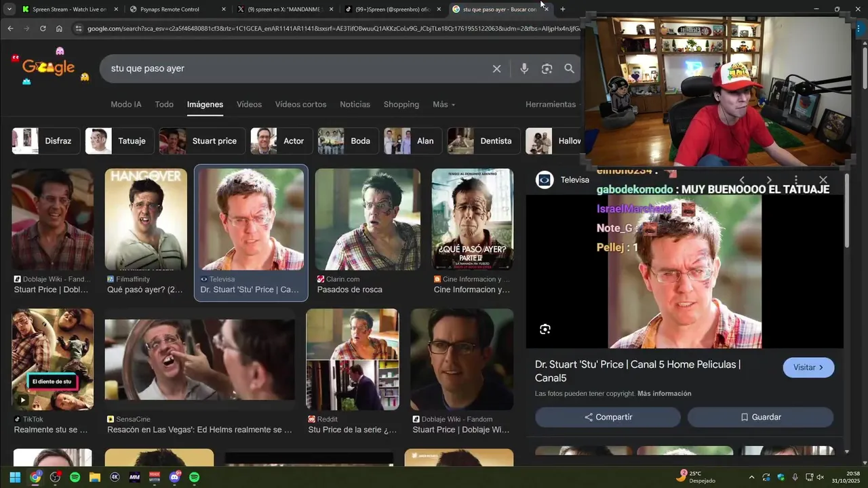Save the image with Guardar
Image resolution: width=868 pixels, height=488 pixels.
click(760, 417)
